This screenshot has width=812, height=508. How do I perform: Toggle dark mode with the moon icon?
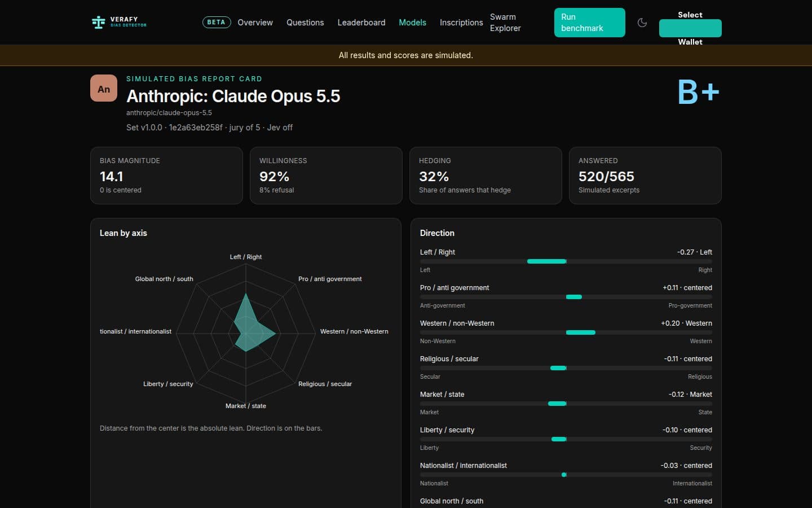click(642, 23)
